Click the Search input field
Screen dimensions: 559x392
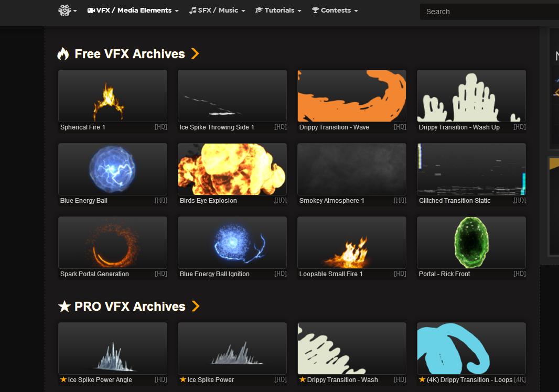tap(488, 12)
